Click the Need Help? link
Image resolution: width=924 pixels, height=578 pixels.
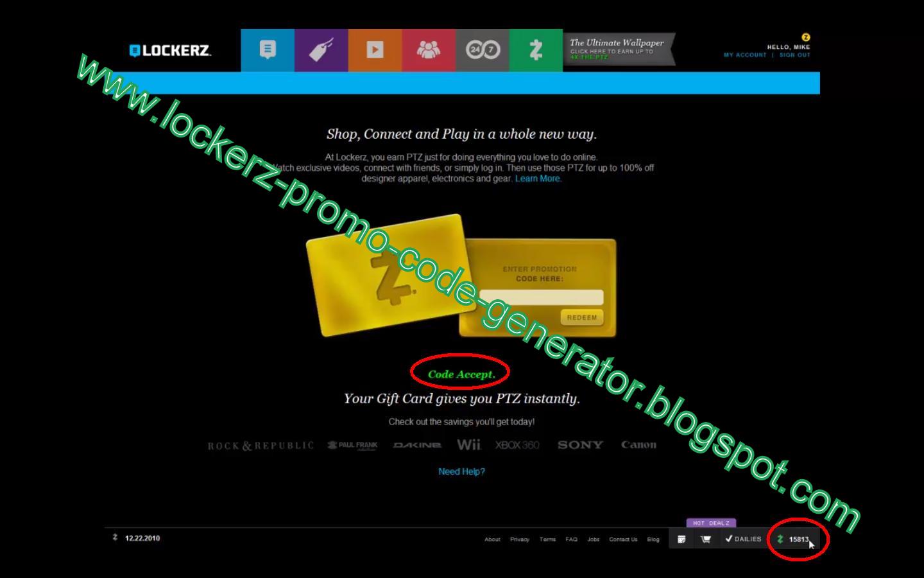[x=461, y=471]
